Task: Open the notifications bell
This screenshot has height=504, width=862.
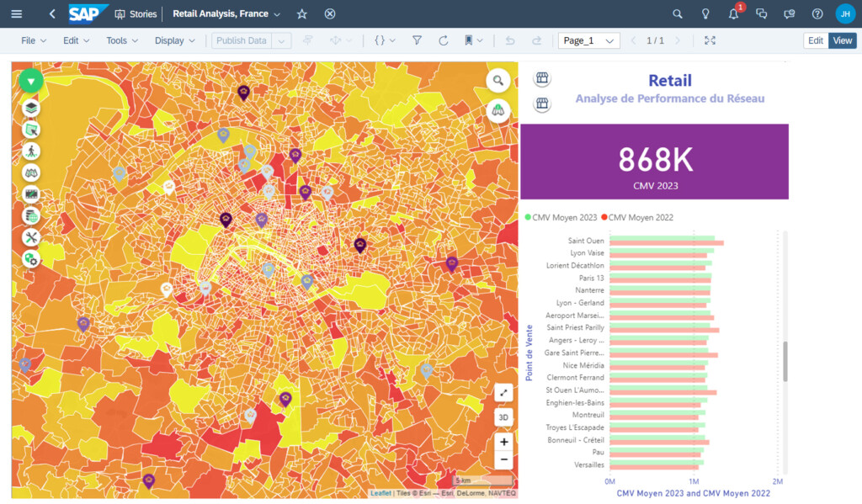Action: pyautogui.click(x=734, y=13)
